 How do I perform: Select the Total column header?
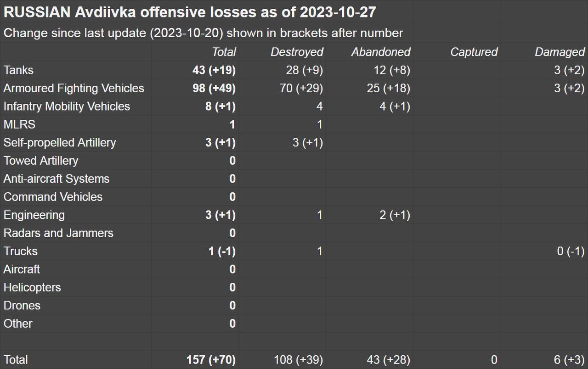click(x=224, y=52)
